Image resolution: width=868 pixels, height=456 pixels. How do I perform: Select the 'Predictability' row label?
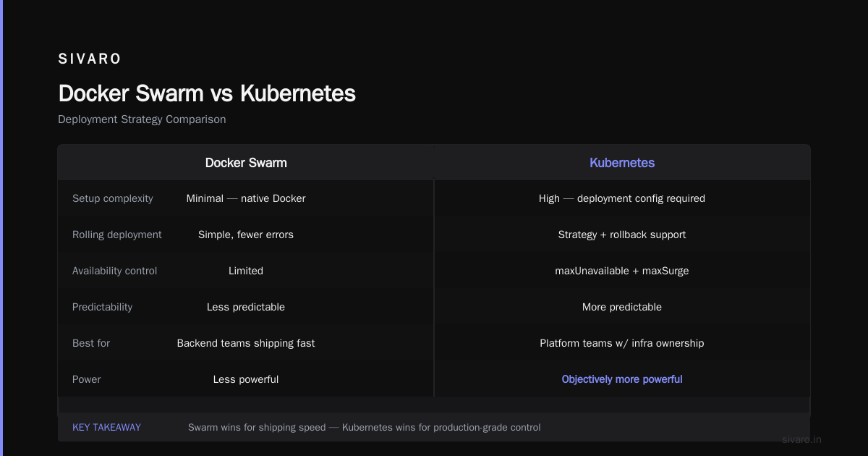pyautogui.click(x=102, y=307)
